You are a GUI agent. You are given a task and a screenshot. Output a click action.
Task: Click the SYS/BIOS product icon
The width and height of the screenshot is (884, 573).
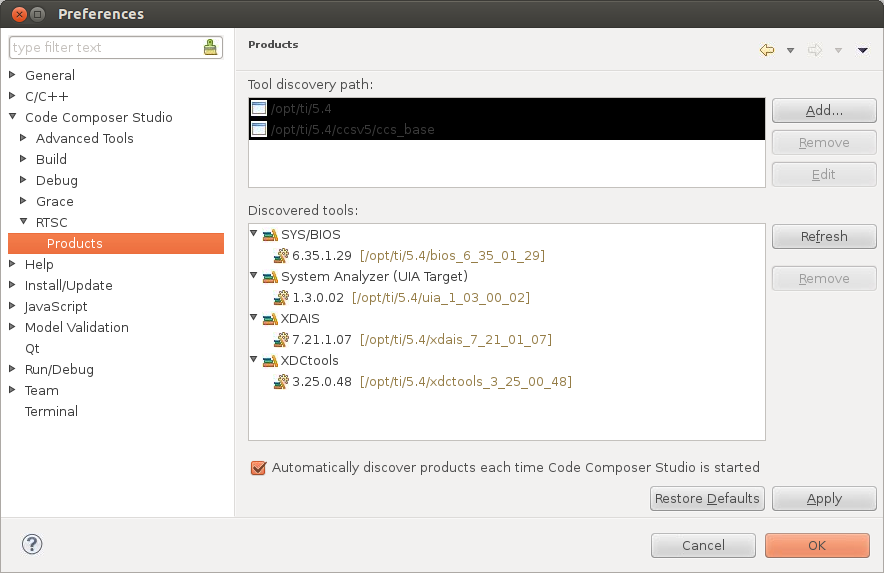tap(270, 235)
